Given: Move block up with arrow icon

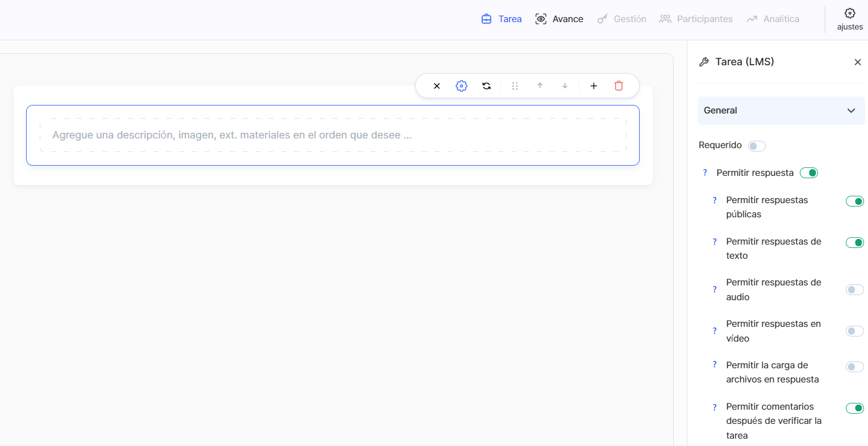Looking at the screenshot, I should (x=540, y=86).
